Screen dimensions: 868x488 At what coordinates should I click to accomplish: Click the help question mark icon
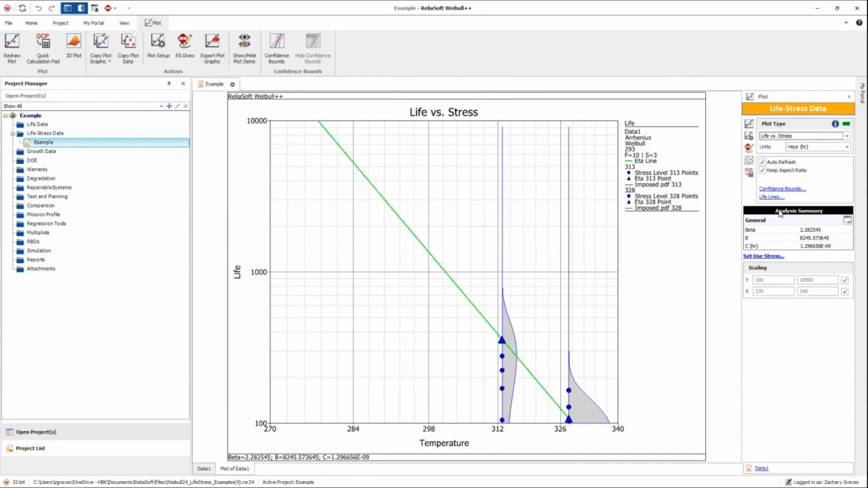tap(859, 23)
